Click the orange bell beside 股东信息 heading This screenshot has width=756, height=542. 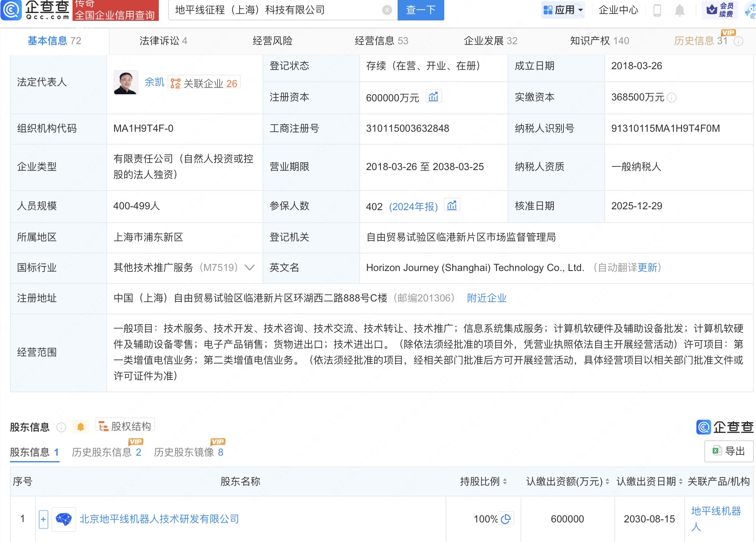(80, 427)
